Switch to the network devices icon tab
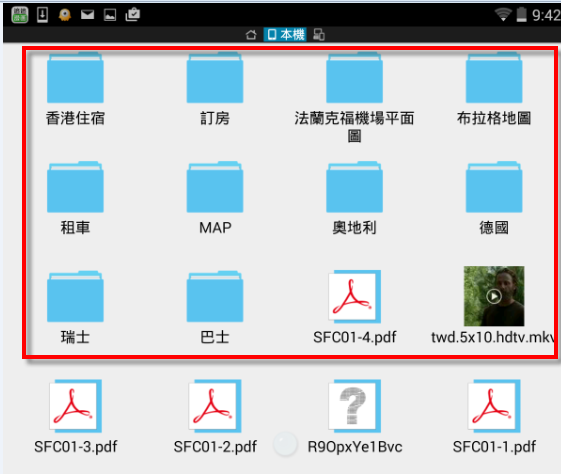The height and width of the screenshot is (474, 561). pos(319,35)
